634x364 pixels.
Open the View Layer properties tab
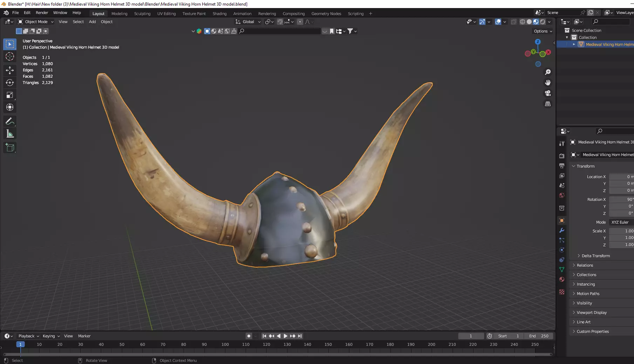(562, 175)
